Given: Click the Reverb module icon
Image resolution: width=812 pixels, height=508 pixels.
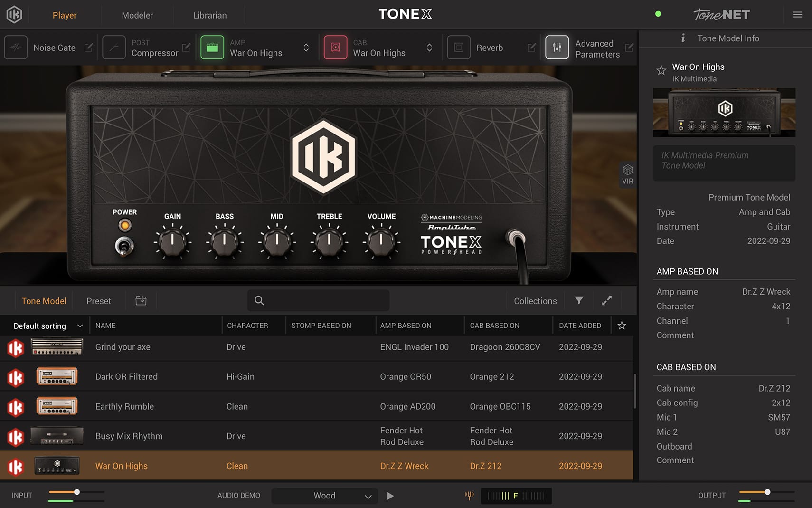Looking at the screenshot, I should 458,47.
